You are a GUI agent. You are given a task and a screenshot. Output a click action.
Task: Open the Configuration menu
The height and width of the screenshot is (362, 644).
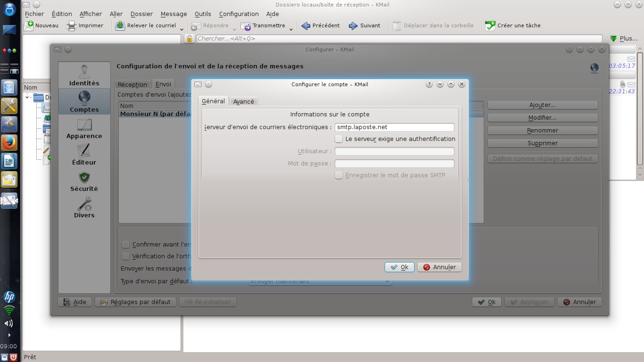coord(239,14)
